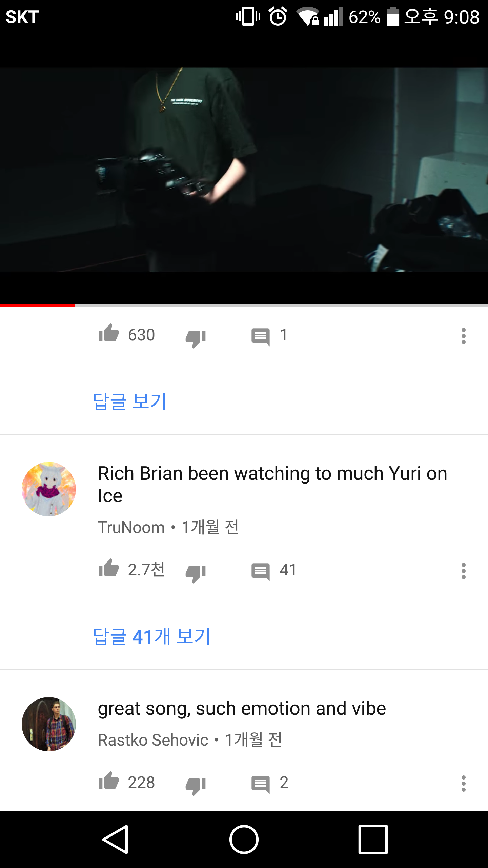Tap the video player to show controls
This screenshot has width=488, height=868.
(244, 170)
